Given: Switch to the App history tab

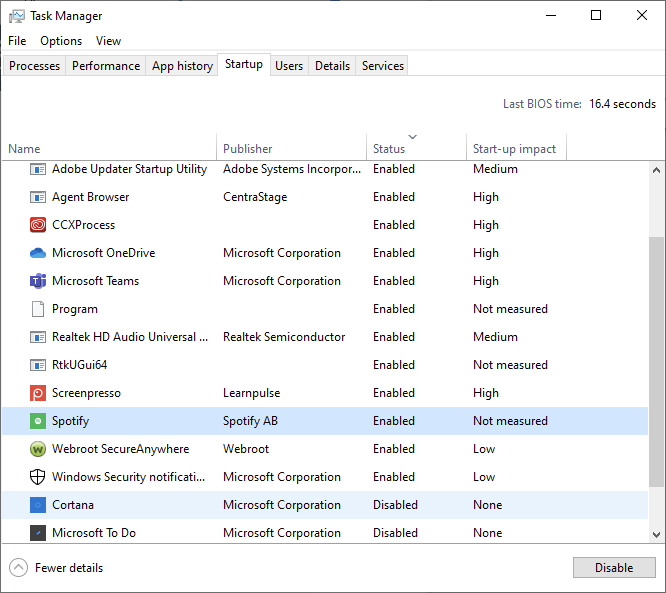Looking at the screenshot, I should click(x=182, y=66).
